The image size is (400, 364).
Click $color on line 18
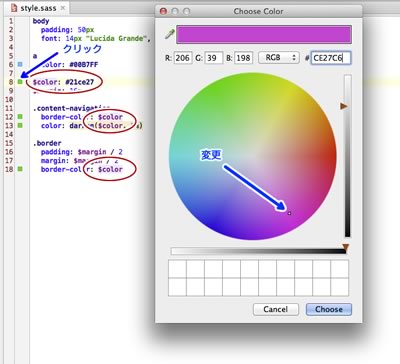(x=110, y=169)
